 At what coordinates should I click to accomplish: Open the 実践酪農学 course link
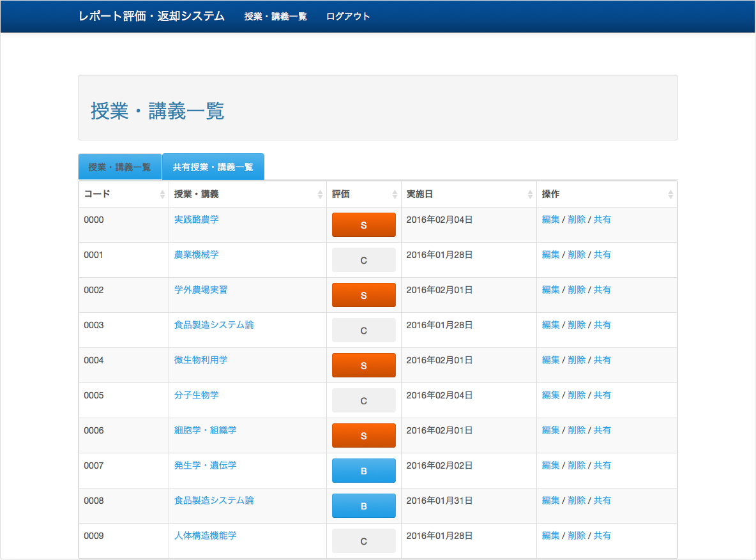[x=196, y=220]
